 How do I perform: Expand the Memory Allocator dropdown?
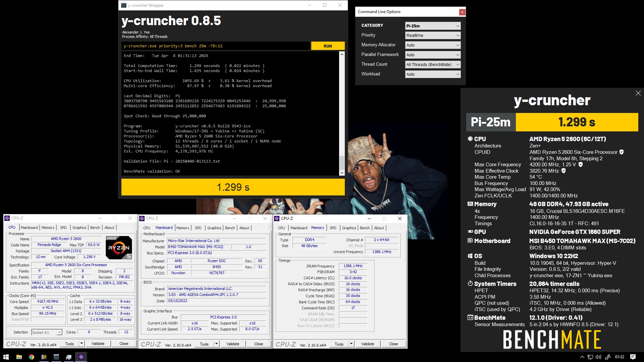(433, 45)
